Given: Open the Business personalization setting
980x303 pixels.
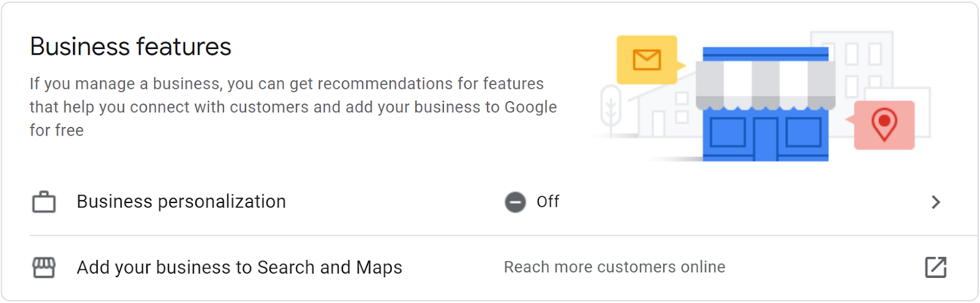Looking at the screenshot, I should [181, 202].
